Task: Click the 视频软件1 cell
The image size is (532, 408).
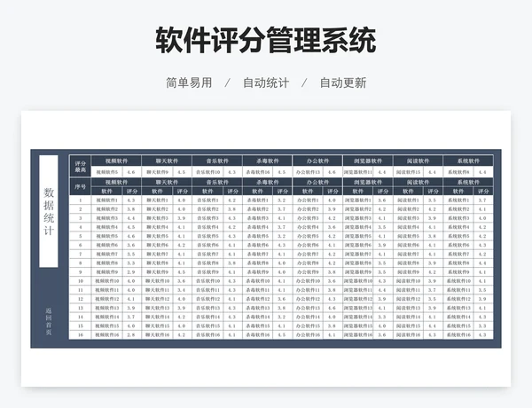Action: click(x=106, y=200)
